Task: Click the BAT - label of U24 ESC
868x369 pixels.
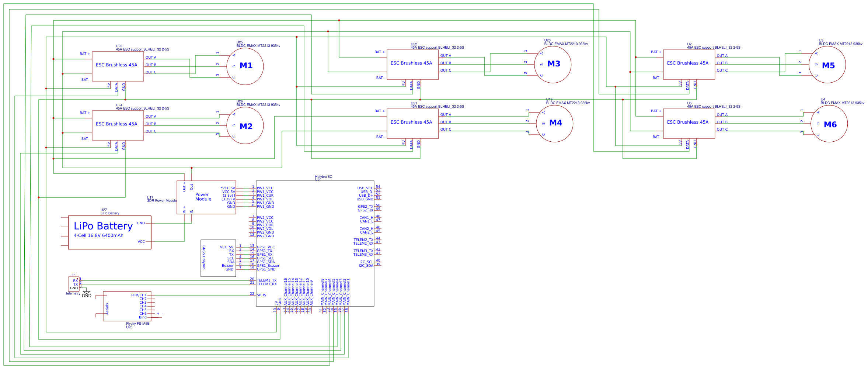Action: [x=86, y=139]
